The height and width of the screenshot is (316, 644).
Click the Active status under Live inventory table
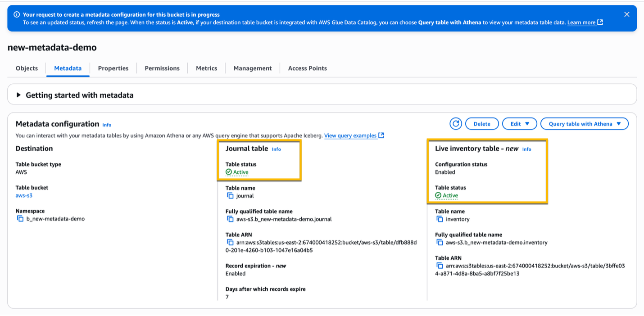pos(446,195)
